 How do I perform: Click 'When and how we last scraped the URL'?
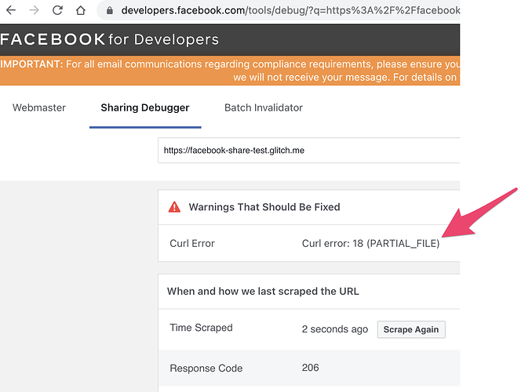[x=263, y=292]
